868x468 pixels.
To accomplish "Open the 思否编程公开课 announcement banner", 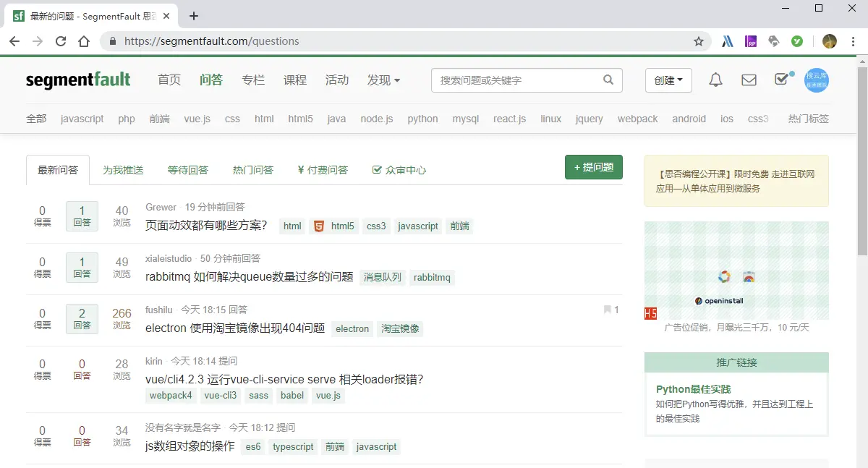I will tap(736, 181).
